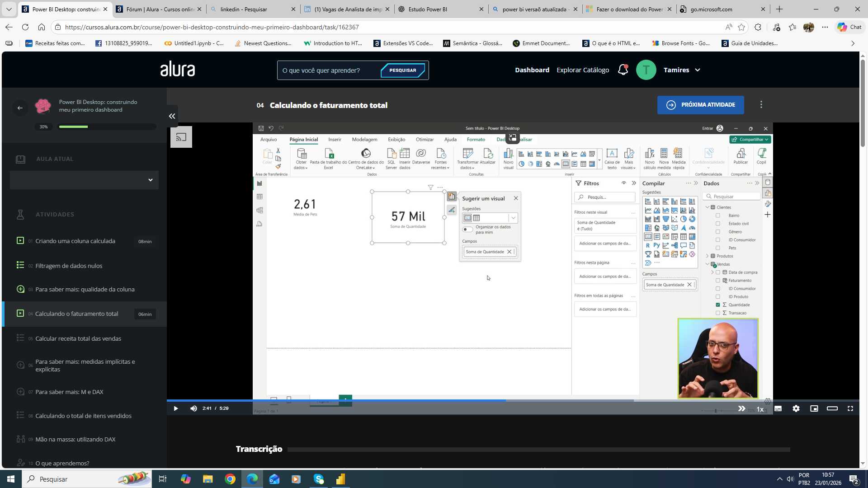Click the Próxima Atividade button
Screen dimensions: 868x488
700,105
